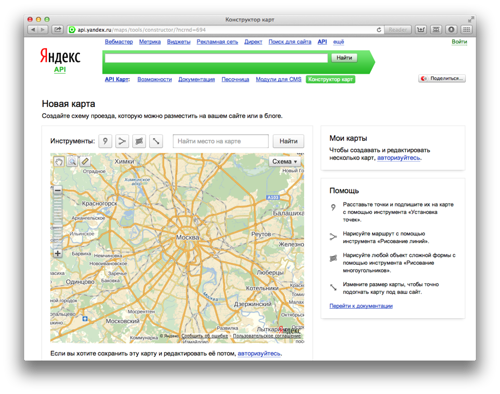Click the green site identity icon in the address bar
Viewport: 500px width, 394px height.
pos(72,30)
